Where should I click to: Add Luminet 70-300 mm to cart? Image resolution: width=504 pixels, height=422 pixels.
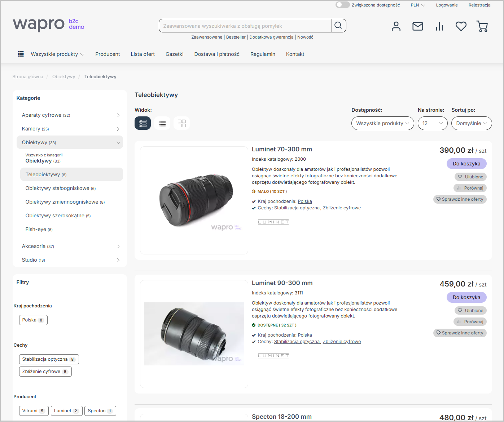click(466, 164)
